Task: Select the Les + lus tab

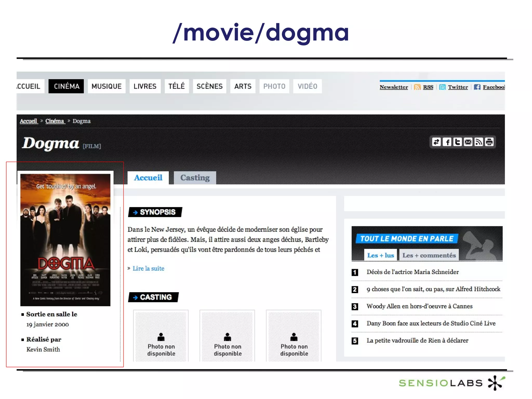Action: point(381,255)
